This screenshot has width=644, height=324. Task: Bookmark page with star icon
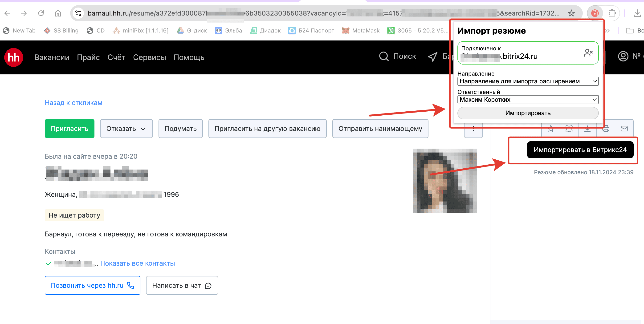click(571, 13)
